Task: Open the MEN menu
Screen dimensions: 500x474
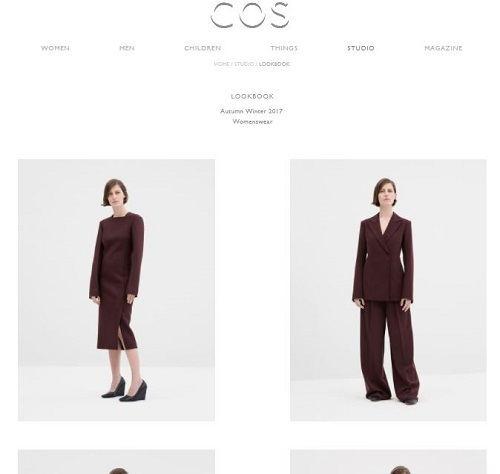Action: pos(127,48)
